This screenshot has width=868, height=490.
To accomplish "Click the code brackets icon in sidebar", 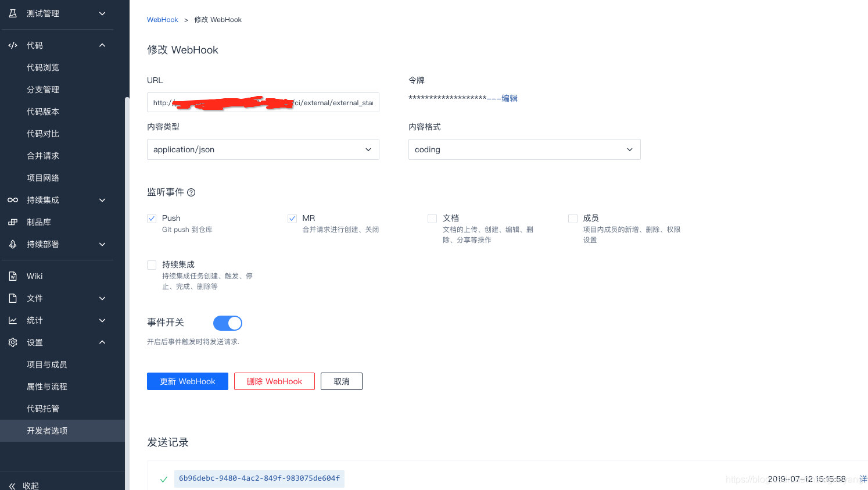I will (x=13, y=45).
